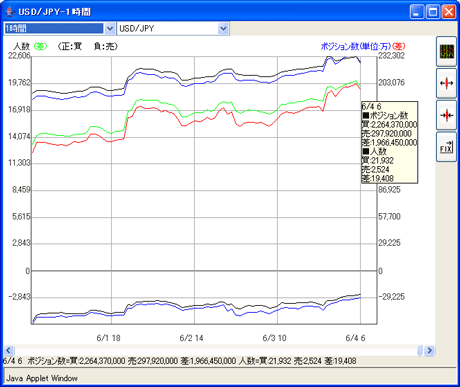Screen dimensions: 460x387
Task: Close the USD/JPY chart window
Action: click(x=449, y=12)
